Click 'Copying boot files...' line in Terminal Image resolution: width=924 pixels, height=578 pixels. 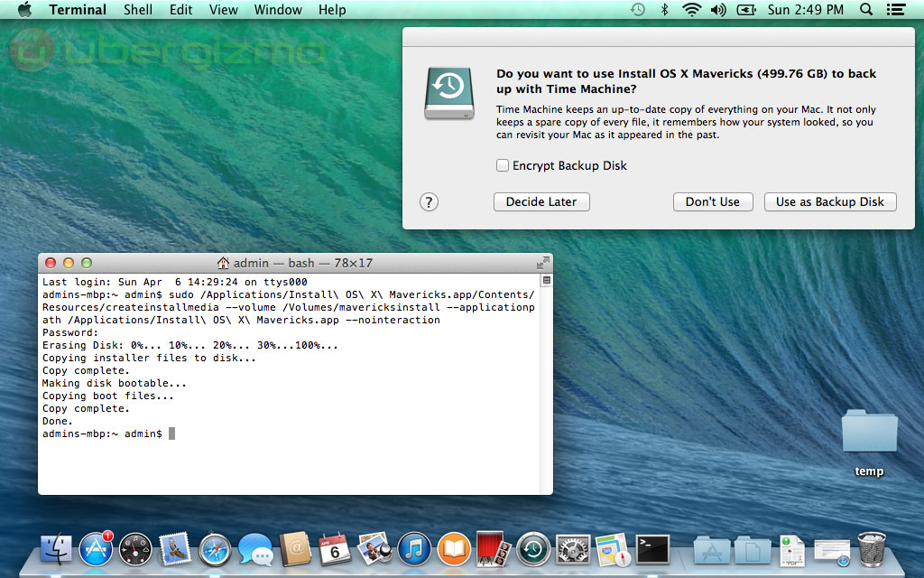[x=108, y=396]
